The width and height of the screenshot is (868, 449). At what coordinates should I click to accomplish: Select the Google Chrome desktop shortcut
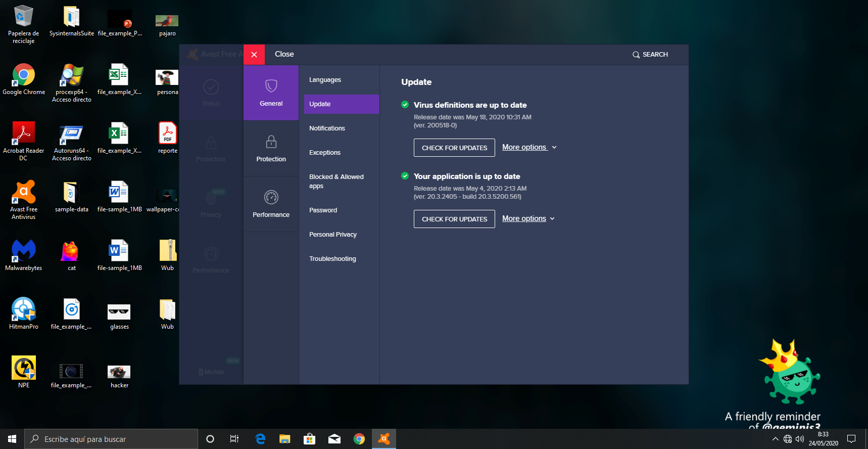pos(24,80)
